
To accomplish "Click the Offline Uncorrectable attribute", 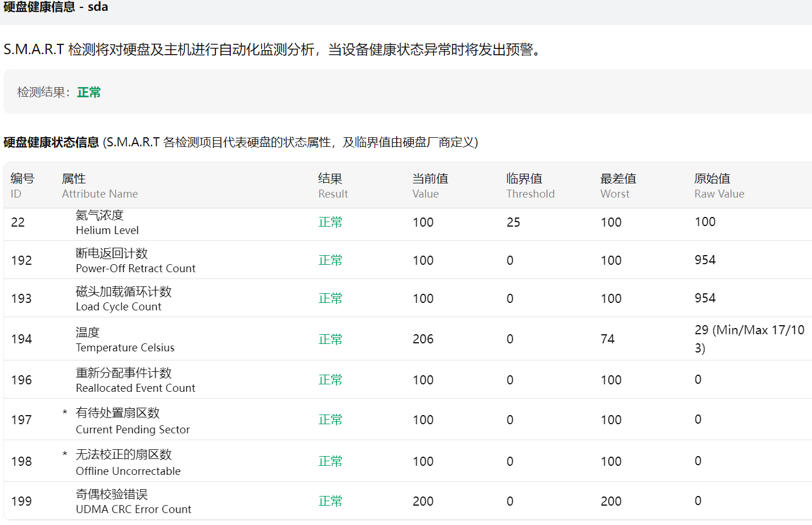I will click(128, 463).
